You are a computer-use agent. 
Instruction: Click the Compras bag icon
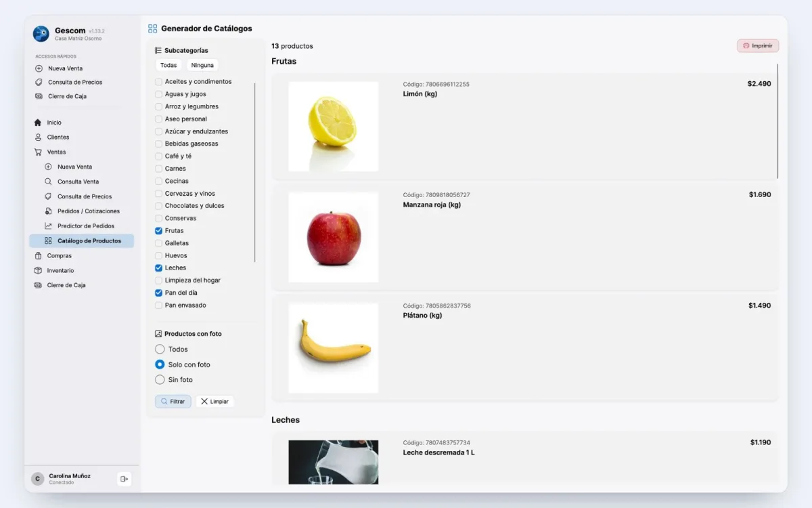(x=38, y=256)
